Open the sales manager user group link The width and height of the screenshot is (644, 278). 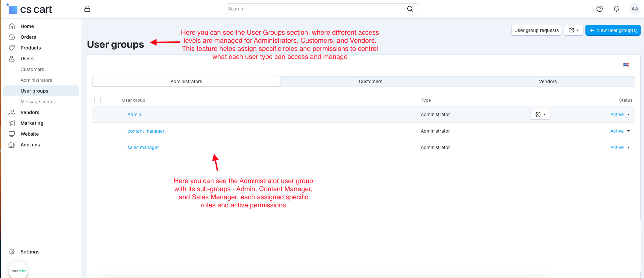(143, 147)
